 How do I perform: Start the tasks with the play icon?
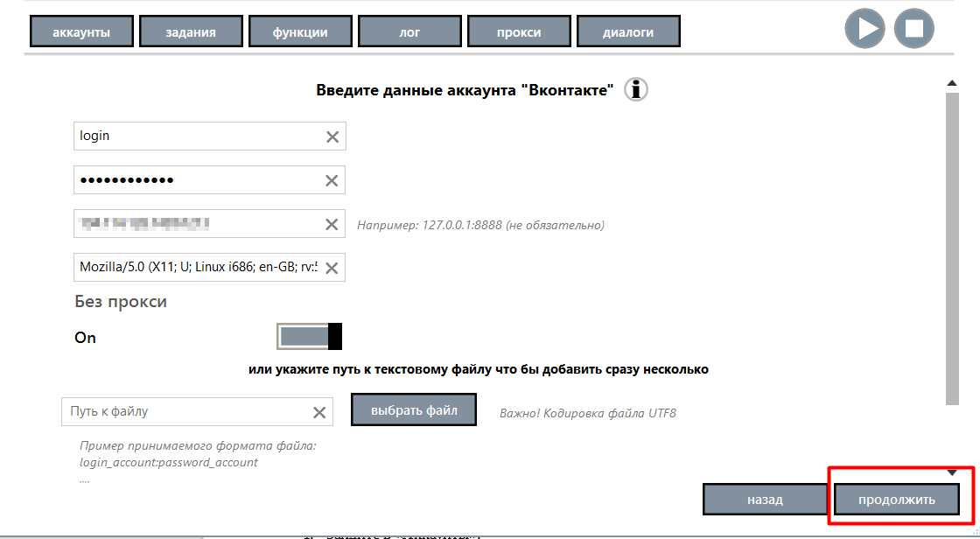click(864, 29)
